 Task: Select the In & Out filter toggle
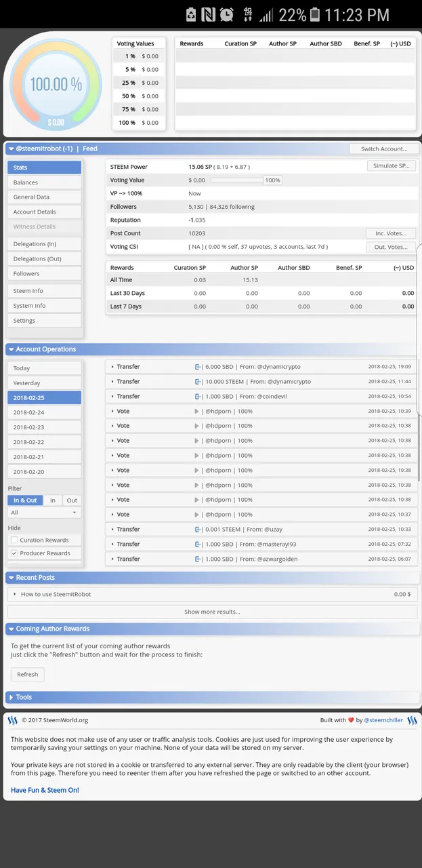(x=25, y=500)
